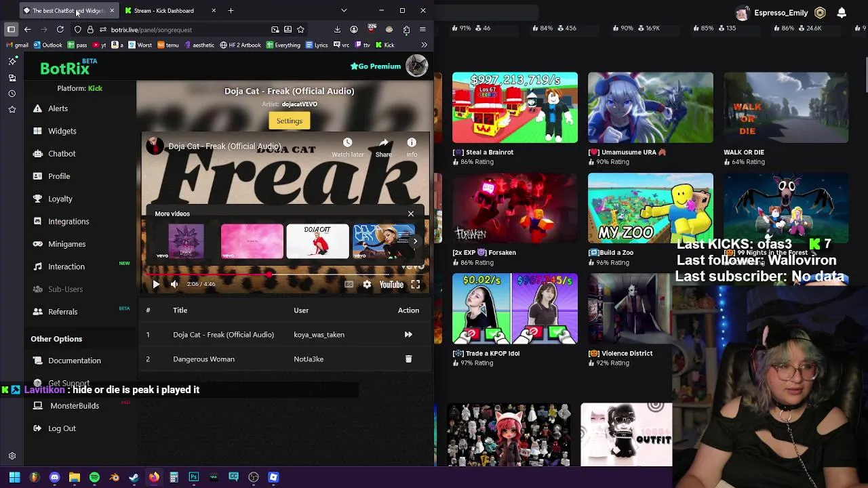Delete Dangerous Woman from the queue
This screenshot has width=868, height=488.
(408, 359)
